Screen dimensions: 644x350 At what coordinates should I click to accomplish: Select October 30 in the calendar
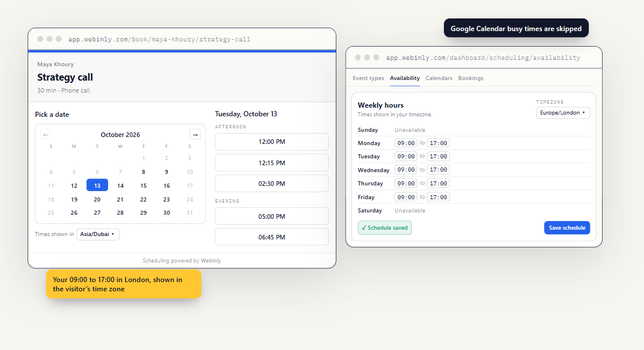166,212
